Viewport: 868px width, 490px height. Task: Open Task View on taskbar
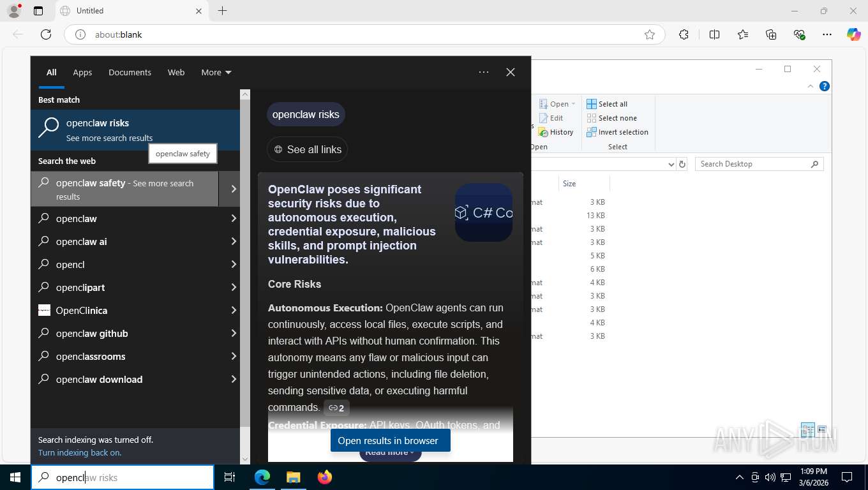230,477
